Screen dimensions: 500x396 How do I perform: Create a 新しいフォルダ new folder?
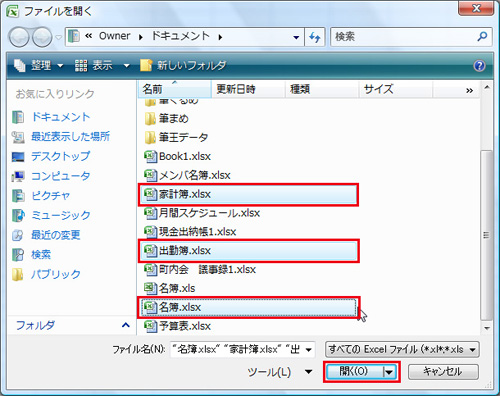click(x=183, y=65)
